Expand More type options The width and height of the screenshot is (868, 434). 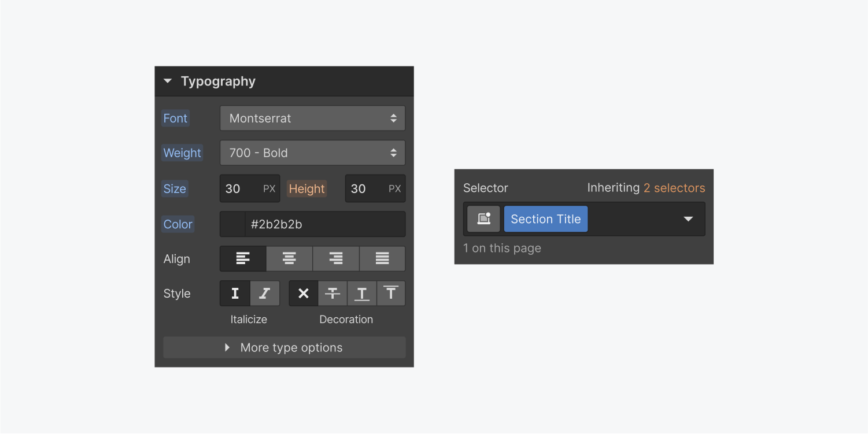(x=285, y=348)
